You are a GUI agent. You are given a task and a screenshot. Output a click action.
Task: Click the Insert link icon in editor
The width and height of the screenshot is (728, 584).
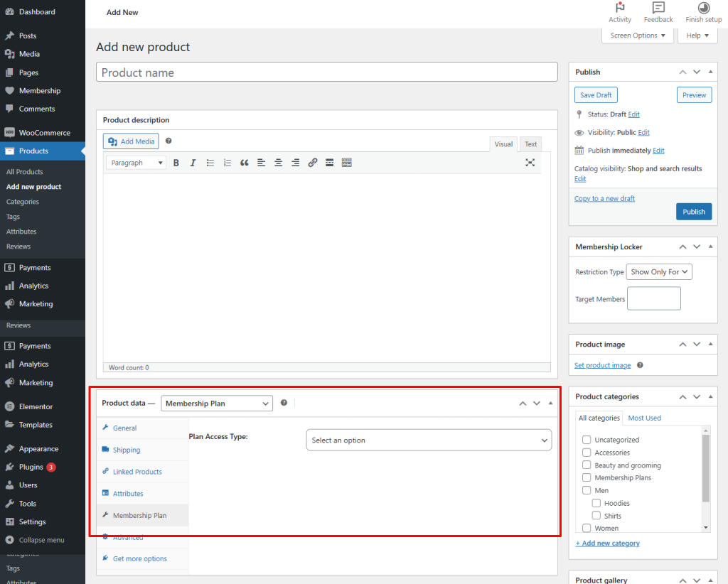point(312,163)
